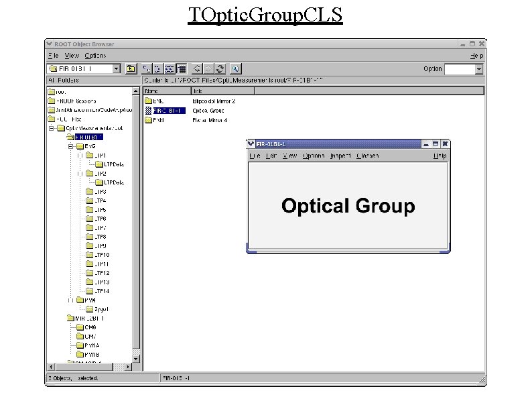Toggle the LTP2 tree node expander
The height and width of the screenshot is (399, 532).
click(x=80, y=174)
